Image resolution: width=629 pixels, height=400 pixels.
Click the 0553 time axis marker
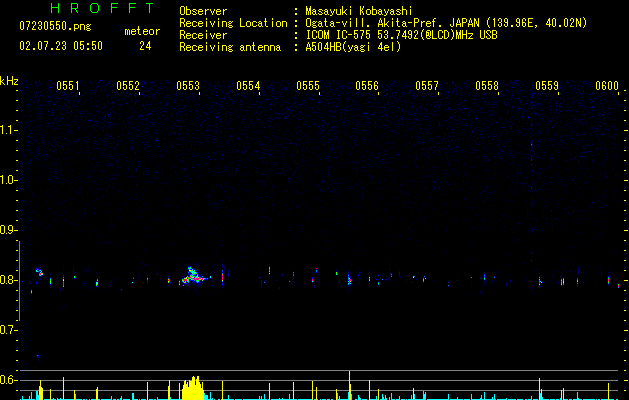tap(188, 85)
